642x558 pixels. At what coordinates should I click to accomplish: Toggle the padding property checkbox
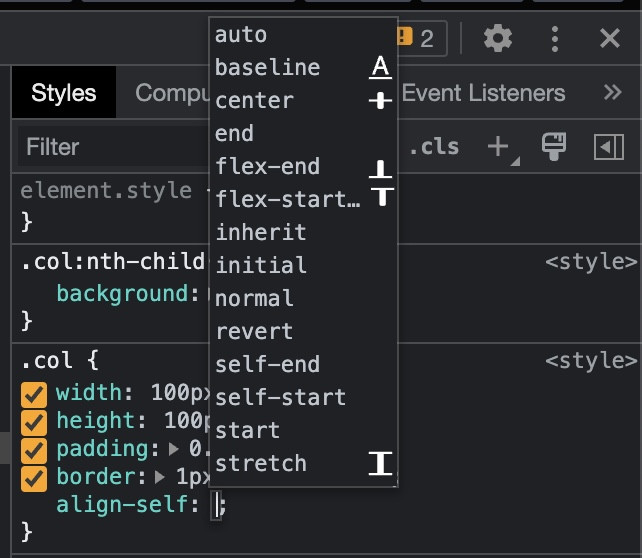click(x=34, y=449)
